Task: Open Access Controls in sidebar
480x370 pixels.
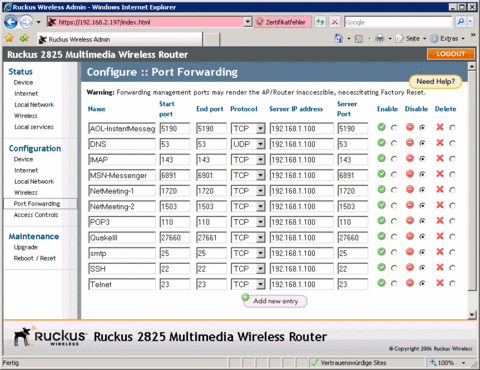Action: [x=36, y=215]
